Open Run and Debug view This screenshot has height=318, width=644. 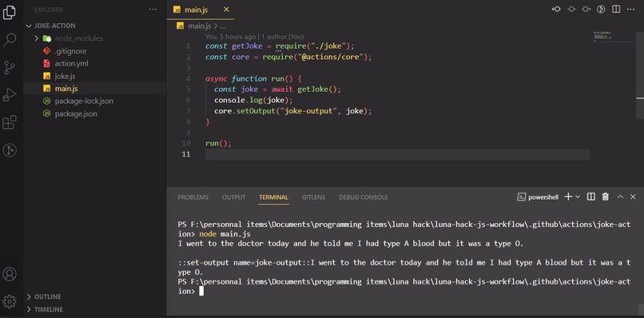pos(9,95)
